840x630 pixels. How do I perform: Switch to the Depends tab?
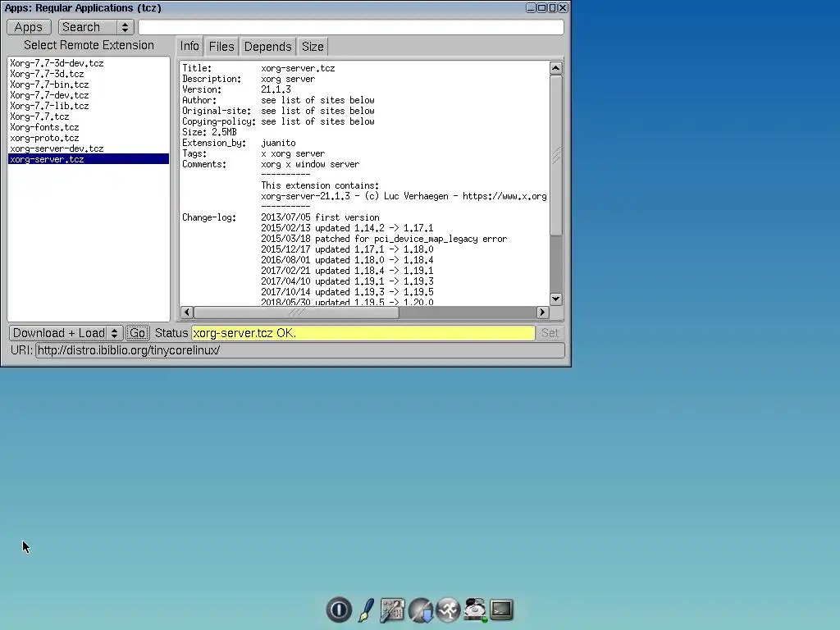click(x=268, y=47)
